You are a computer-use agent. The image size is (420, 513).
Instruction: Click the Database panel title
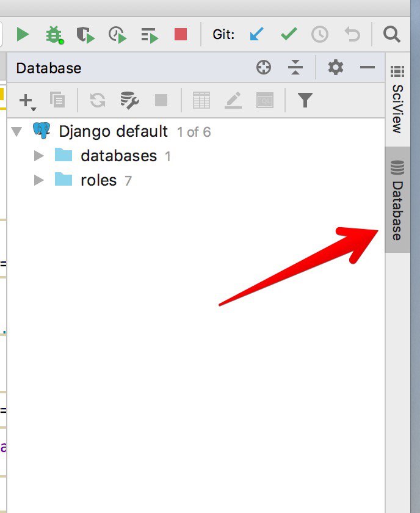48,68
